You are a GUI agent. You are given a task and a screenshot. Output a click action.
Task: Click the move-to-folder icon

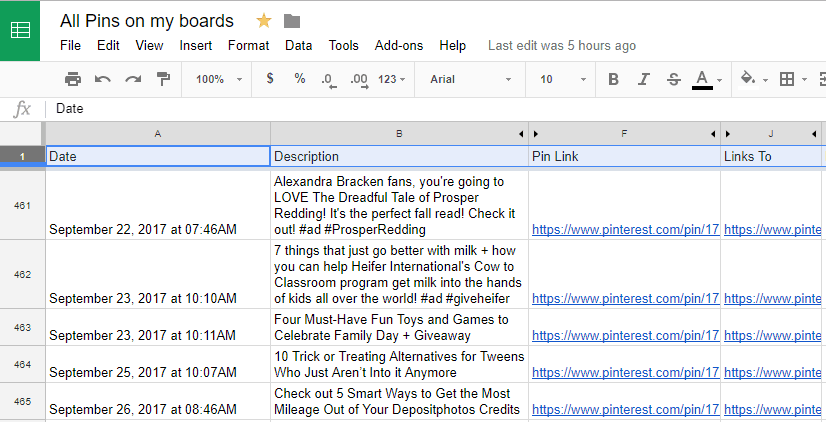click(x=292, y=21)
